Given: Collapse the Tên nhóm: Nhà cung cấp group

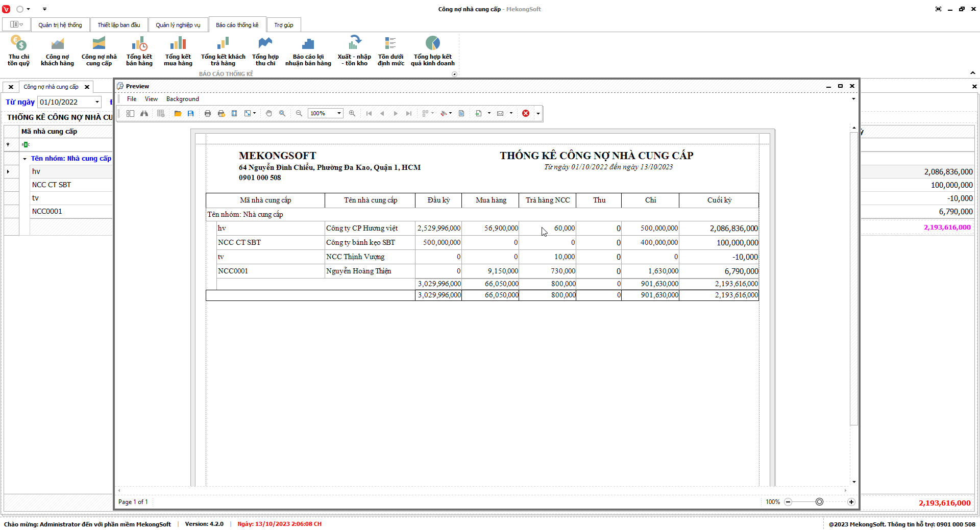Looking at the screenshot, I should point(24,159).
